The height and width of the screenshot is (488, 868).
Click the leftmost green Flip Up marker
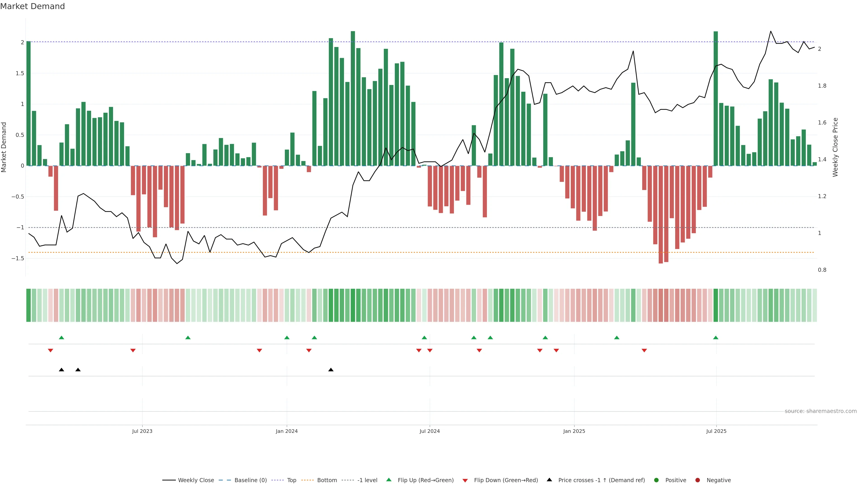61,338
